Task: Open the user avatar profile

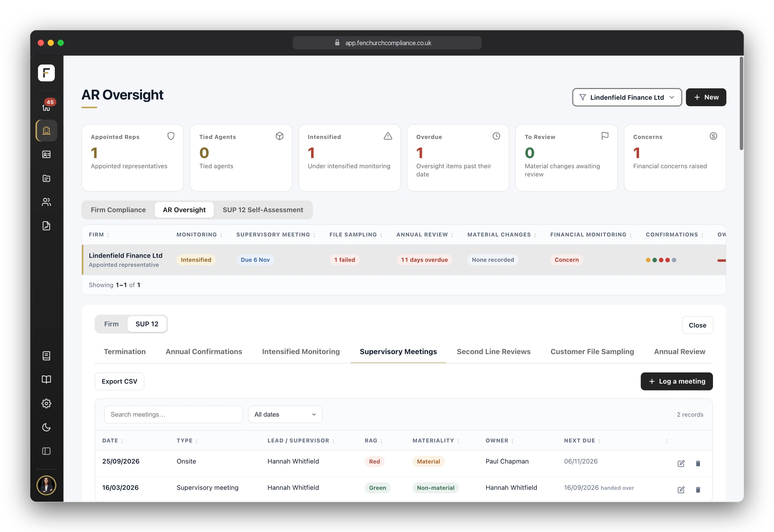Action: click(46, 485)
